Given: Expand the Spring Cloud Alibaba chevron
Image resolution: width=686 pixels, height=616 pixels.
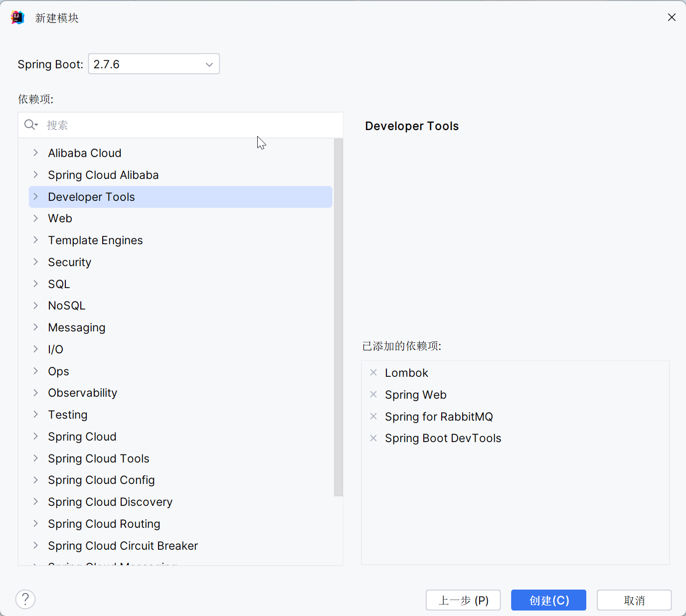Looking at the screenshot, I should pyautogui.click(x=35, y=174).
